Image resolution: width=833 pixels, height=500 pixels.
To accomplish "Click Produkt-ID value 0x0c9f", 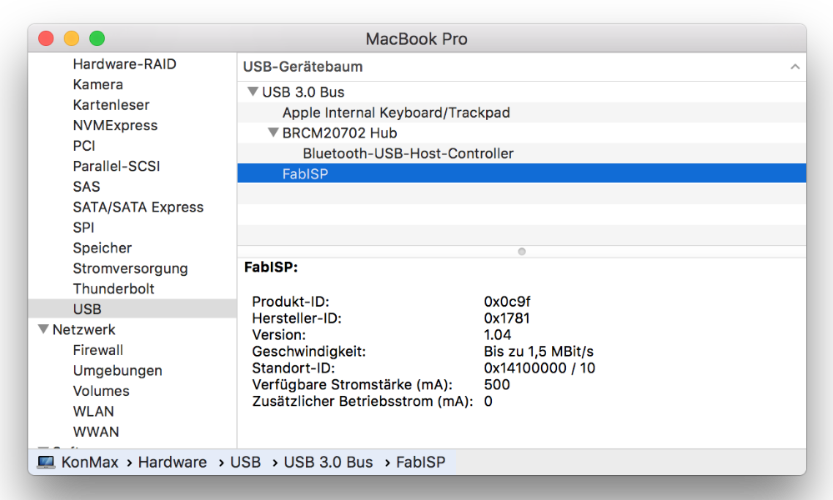I will coord(507,302).
